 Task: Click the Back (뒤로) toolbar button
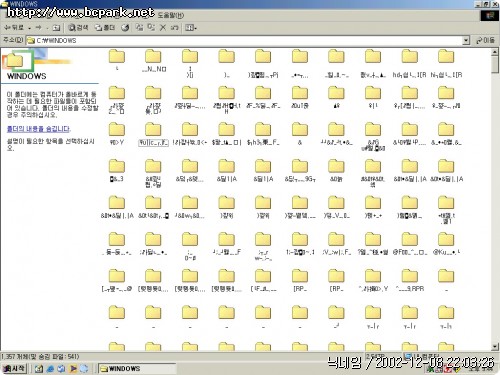click(13, 28)
